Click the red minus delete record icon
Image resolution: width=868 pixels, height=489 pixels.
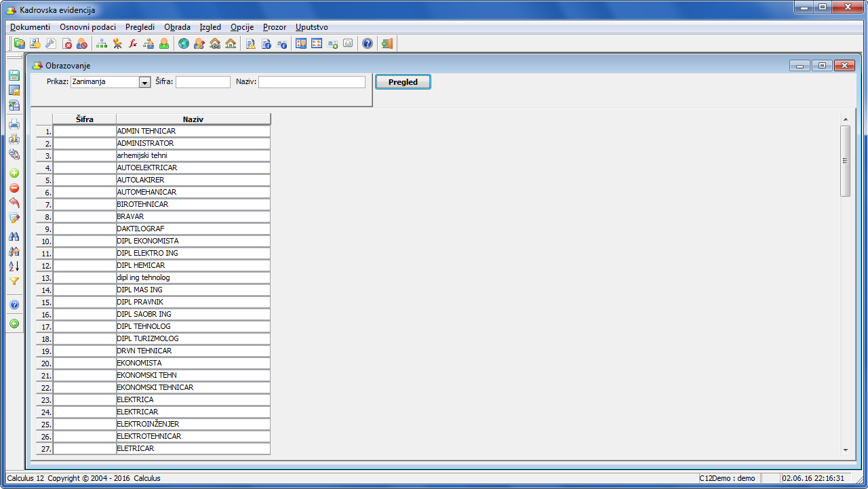(x=14, y=188)
